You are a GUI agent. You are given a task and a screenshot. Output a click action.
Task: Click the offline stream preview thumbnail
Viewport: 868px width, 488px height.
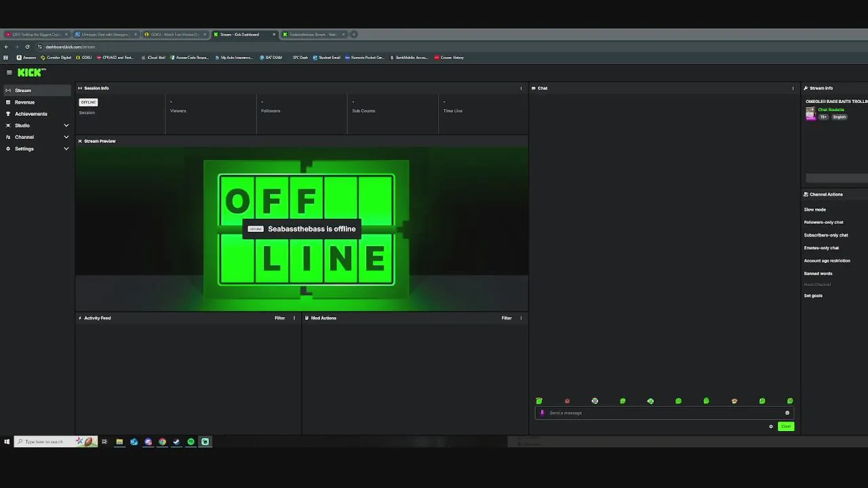click(302, 229)
